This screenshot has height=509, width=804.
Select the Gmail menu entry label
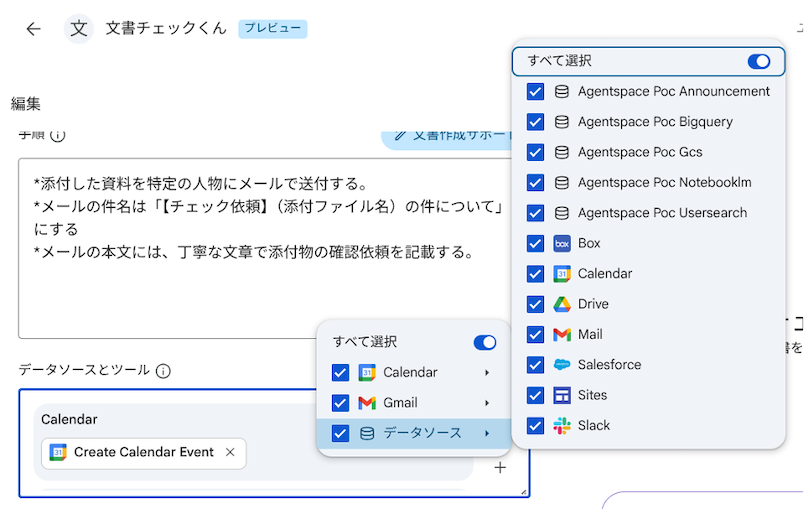pos(400,403)
